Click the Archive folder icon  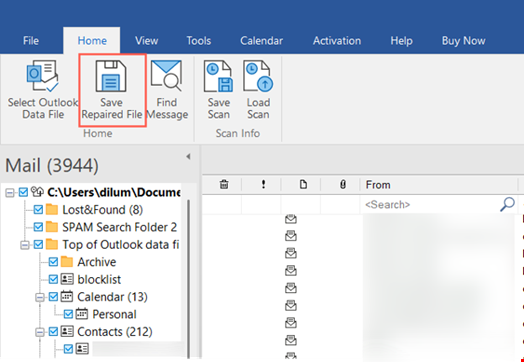(67, 262)
